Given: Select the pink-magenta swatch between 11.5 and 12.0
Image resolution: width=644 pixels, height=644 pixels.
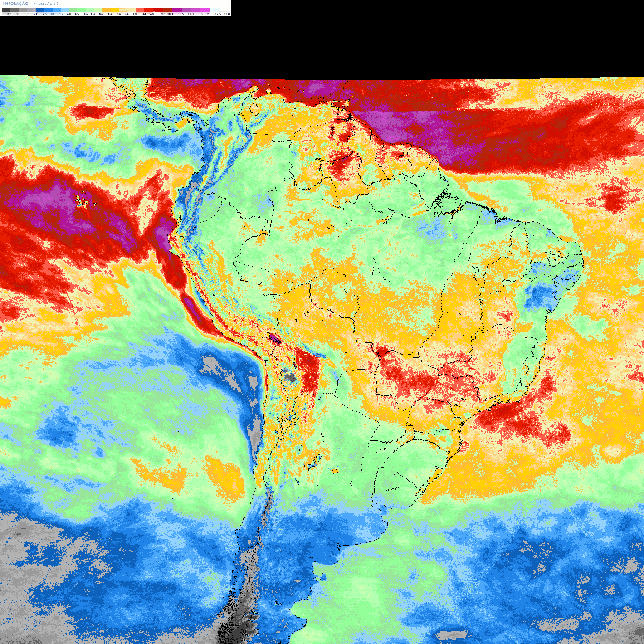Looking at the screenshot, I should point(205,10).
